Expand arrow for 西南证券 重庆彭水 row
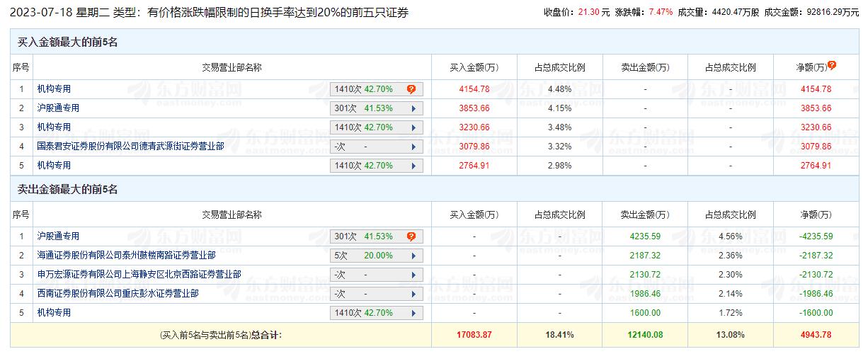This screenshot has width=868, height=354. (x=411, y=294)
